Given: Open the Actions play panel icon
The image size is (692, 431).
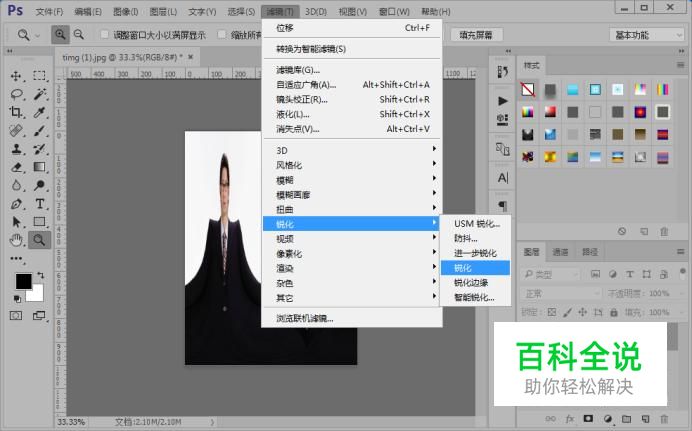Looking at the screenshot, I should [x=502, y=101].
